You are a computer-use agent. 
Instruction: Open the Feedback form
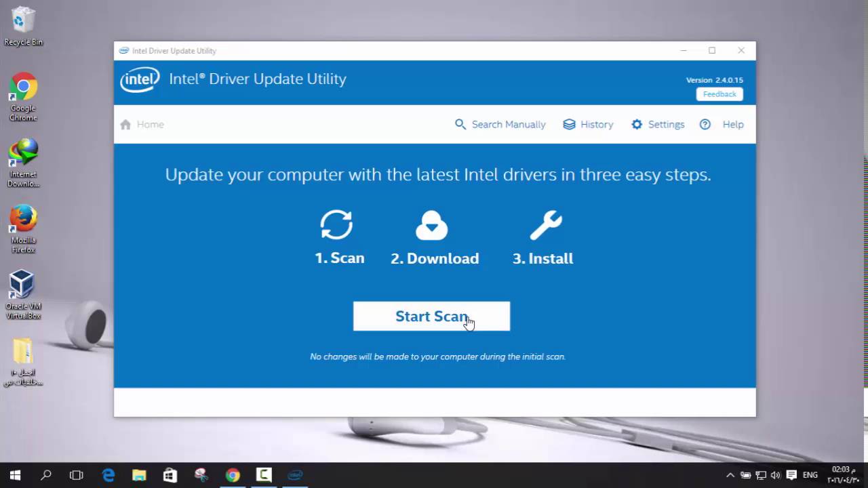(x=719, y=94)
